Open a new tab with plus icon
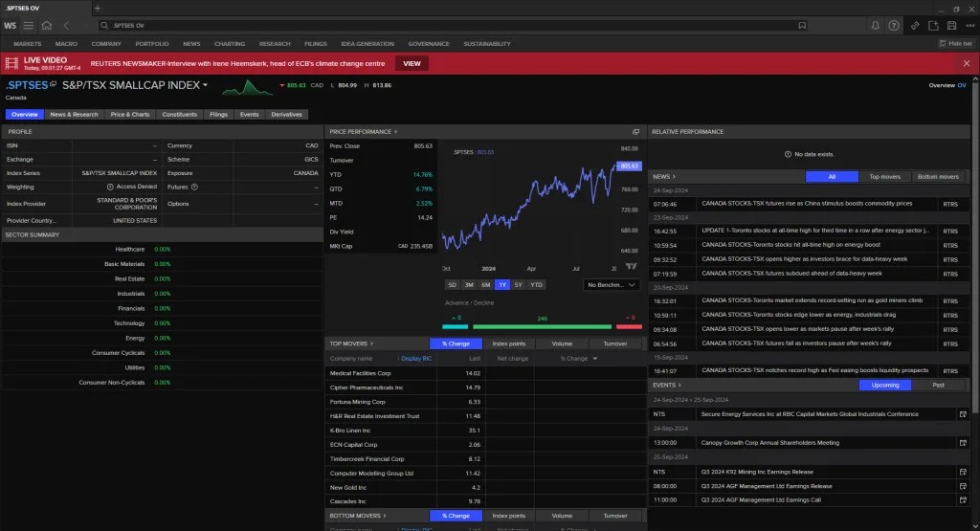The height and width of the screenshot is (531, 980). click(x=97, y=8)
